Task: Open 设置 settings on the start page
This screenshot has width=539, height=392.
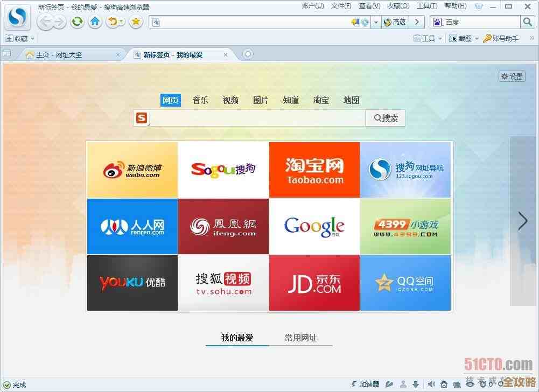Action: click(x=511, y=76)
